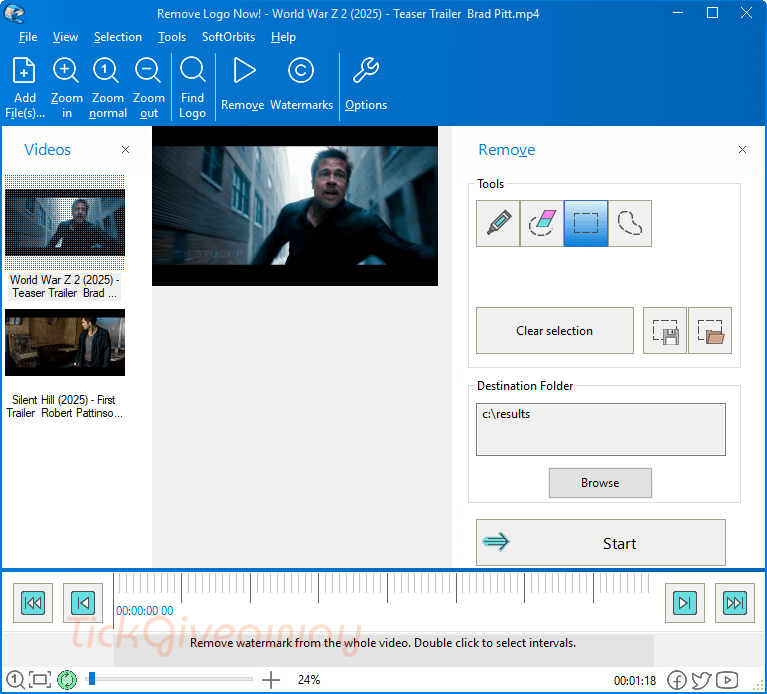Screen dimensions: 767x694
Task: Open the Twitter link icon
Action: pos(701,680)
